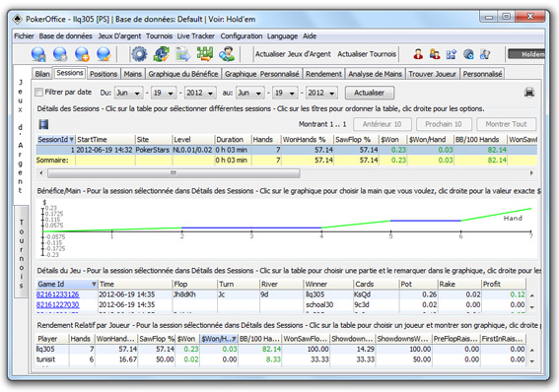Open the end month Jun dropdown
The image size is (559, 392).
click(x=250, y=93)
